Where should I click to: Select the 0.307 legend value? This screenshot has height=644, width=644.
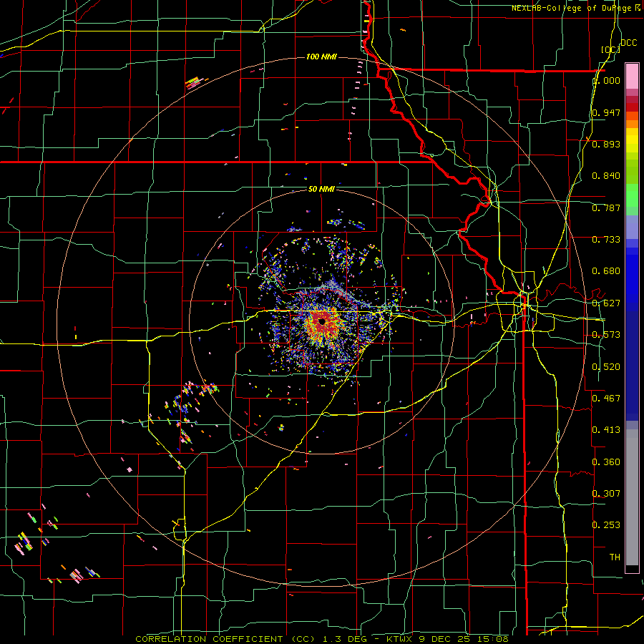[x=606, y=494]
